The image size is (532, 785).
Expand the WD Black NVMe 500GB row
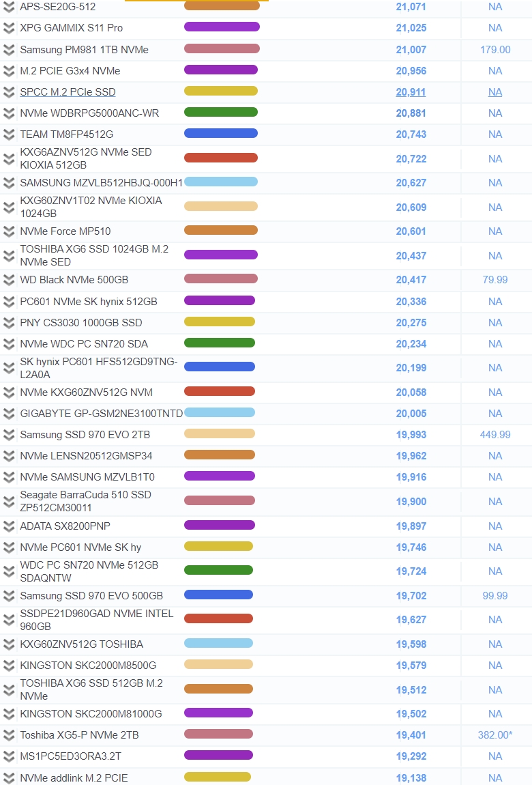8,280
